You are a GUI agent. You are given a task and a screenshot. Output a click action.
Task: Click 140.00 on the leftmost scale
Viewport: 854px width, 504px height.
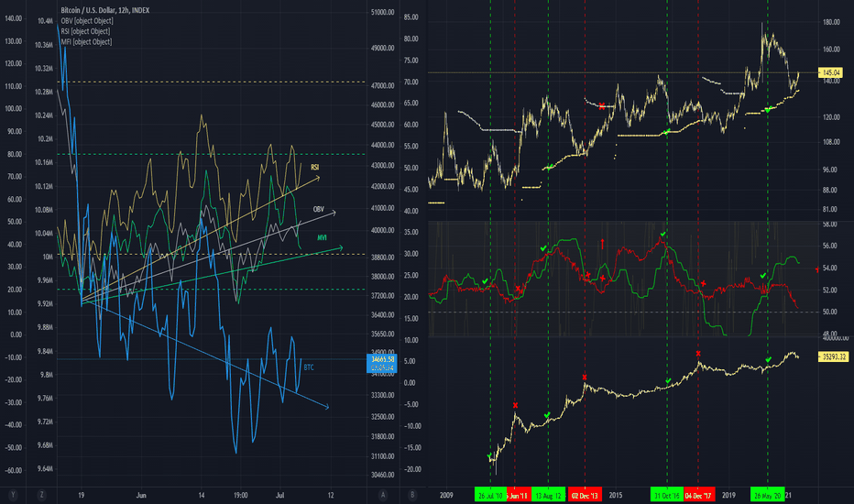(14, 18)
